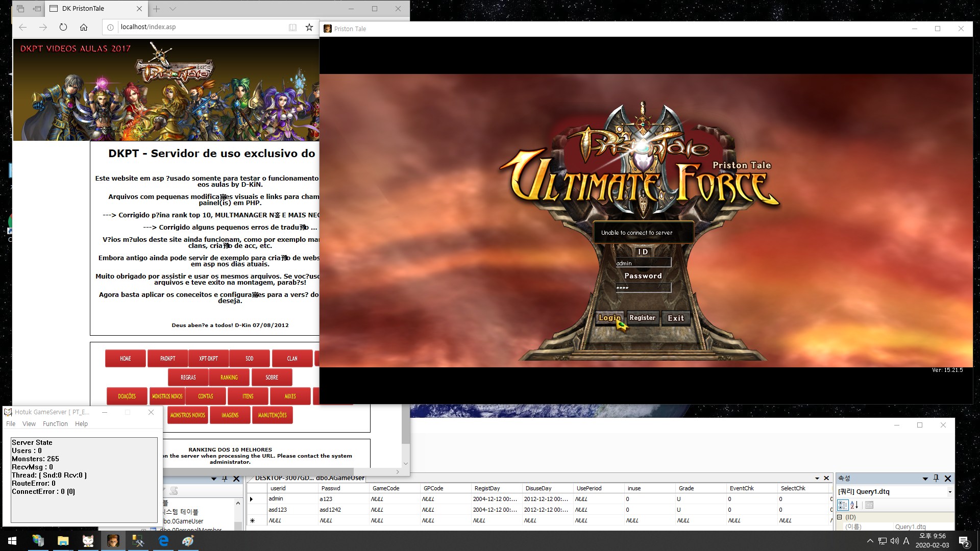Screen dimensions: 980x551
Task: Open the FuncTion menu in Hotuk GameServer
Action: [55, 424]
